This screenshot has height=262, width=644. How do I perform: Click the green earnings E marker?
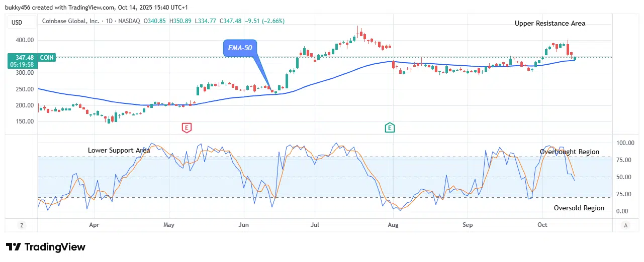tap(390, 127)
